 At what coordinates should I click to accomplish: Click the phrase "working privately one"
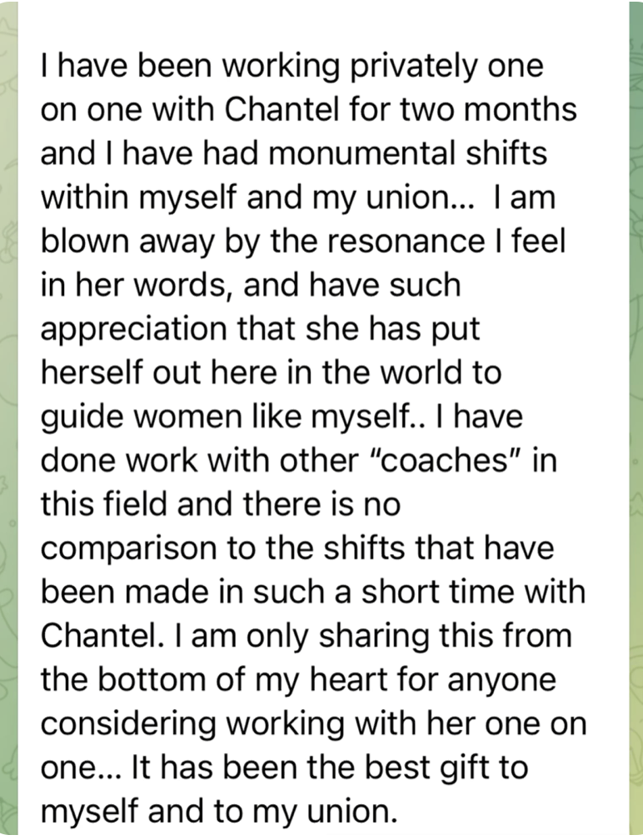click(381, 67)
